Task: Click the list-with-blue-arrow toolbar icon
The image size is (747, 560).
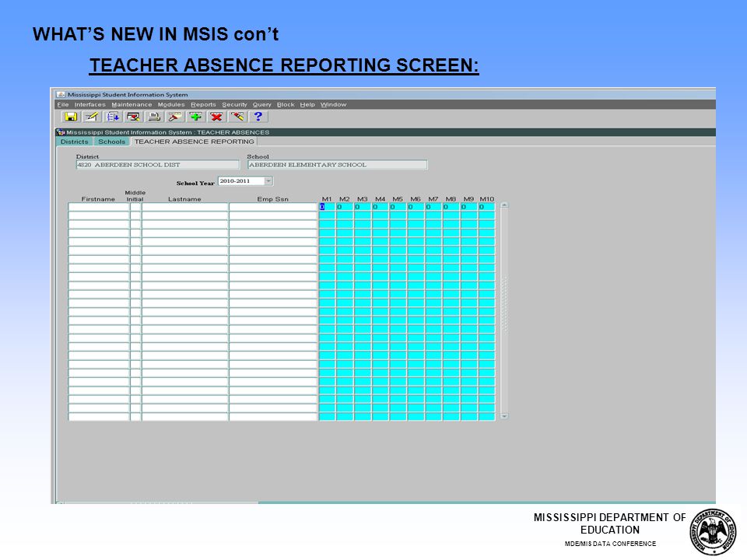Action: pyautogui.click(x=113, y=117)
